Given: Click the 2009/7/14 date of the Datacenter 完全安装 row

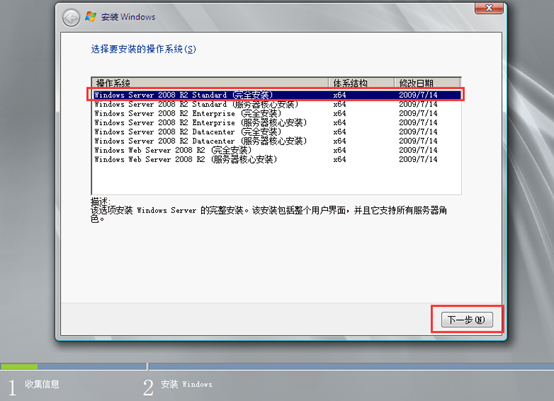Looking at the screenshot, I should pos(418,132).
